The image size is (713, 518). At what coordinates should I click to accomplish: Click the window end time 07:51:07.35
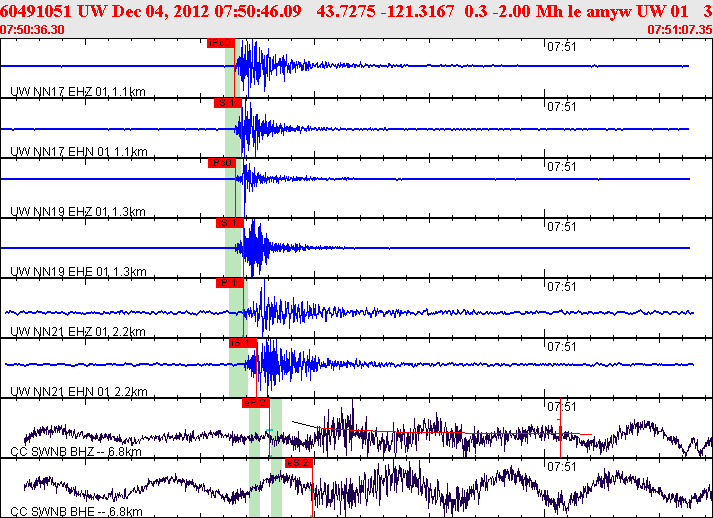[680, 30]
